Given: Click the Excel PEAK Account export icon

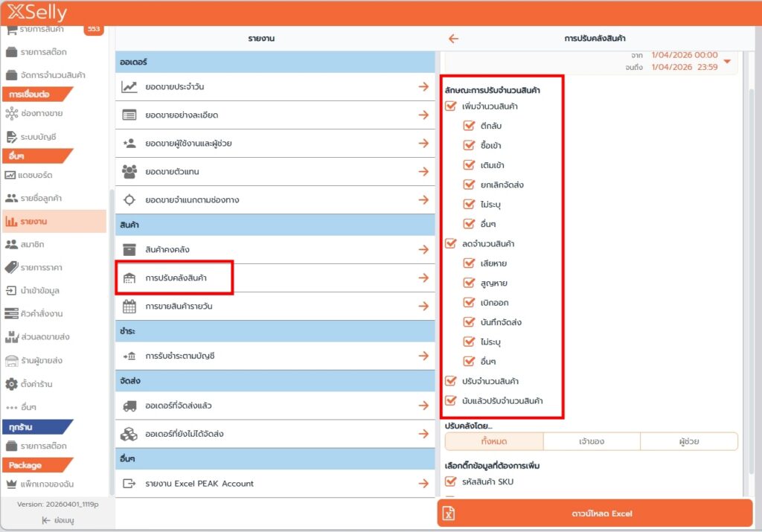Looking at the screenshot, I should (129, 484).
